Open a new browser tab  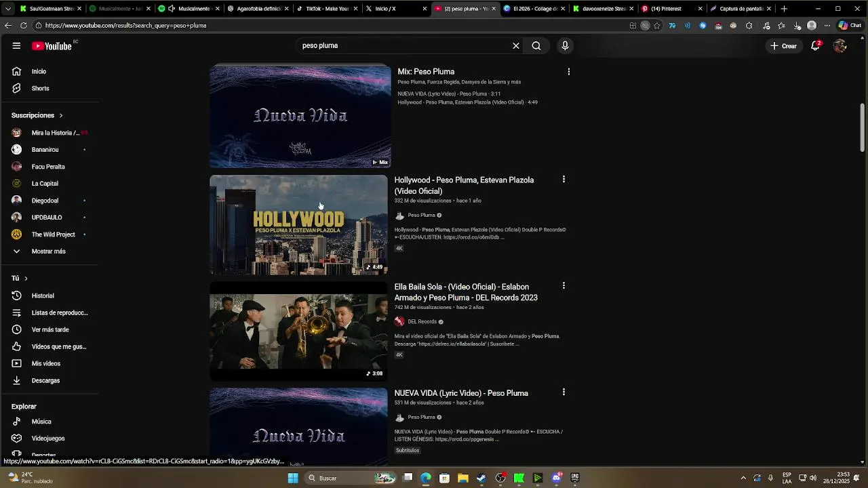[784, 9]
